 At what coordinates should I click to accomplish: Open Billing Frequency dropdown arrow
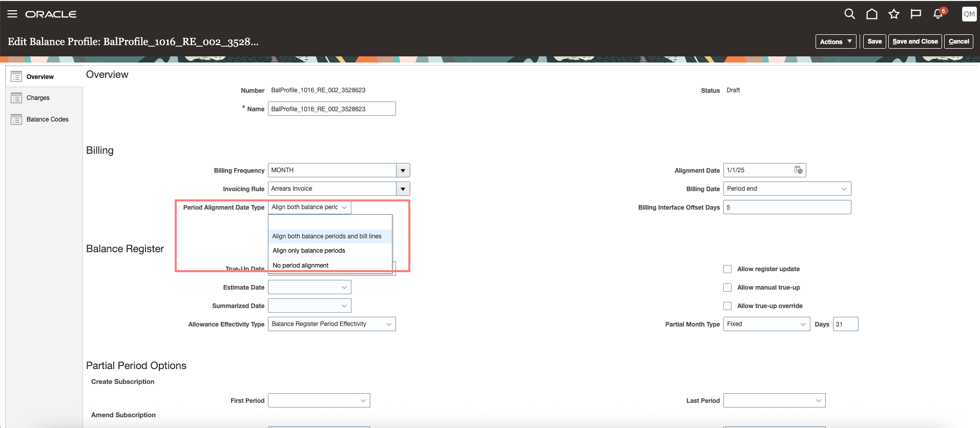pos(403,170)
